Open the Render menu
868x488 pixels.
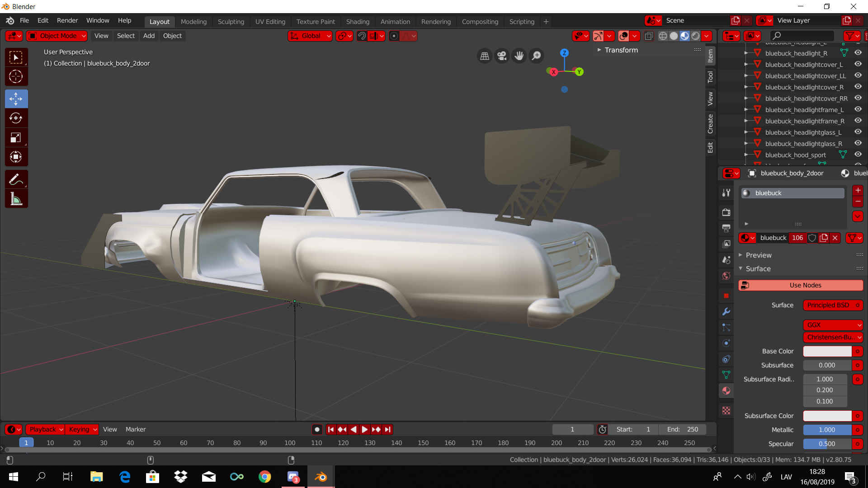tap(67, 20)
